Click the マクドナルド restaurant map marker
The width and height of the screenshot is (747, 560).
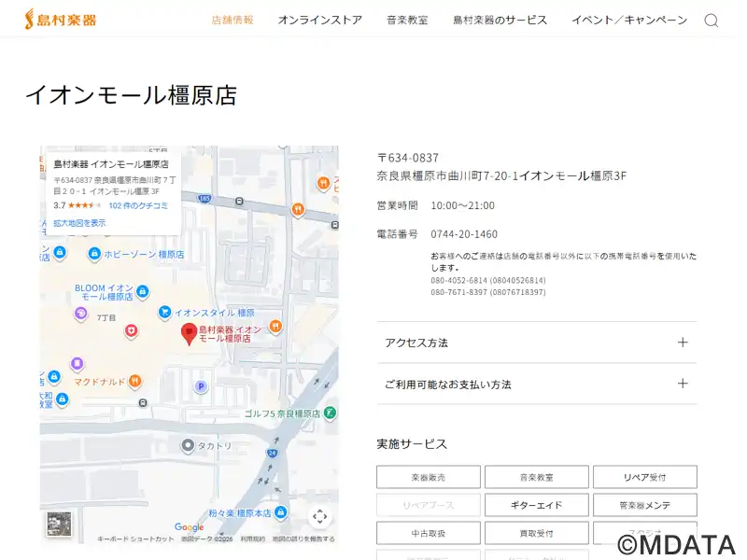(136, 381)
